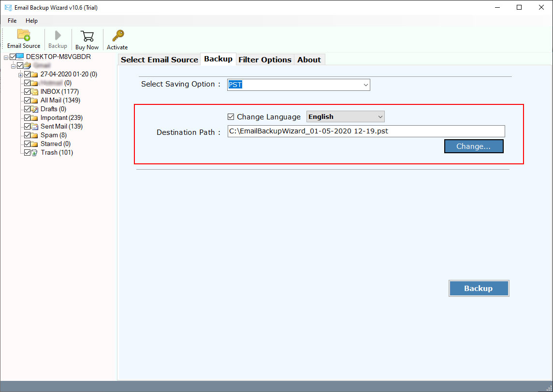Uncheck the Starred (0) checkbox
The width and height of the screenshot is (553, 392).
(x=27, y=144)
